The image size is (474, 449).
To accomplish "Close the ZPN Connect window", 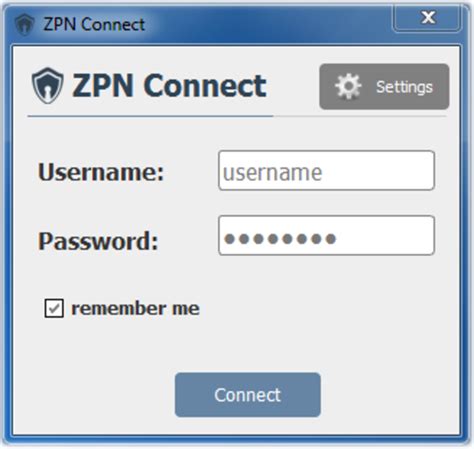I will [427, 17].
